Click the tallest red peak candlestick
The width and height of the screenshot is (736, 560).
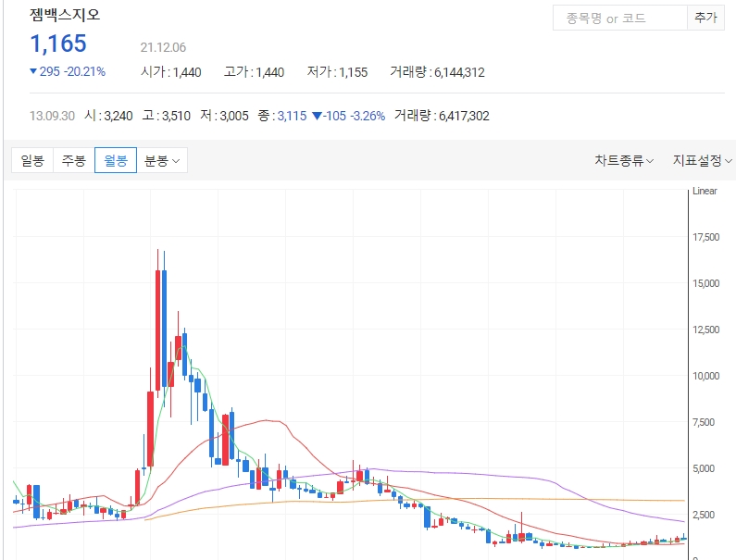[x=157, y=329]
